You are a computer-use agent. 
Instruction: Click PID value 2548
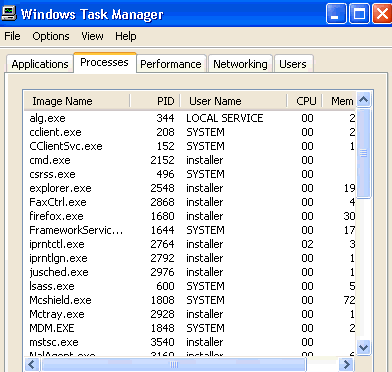(162, 188)
